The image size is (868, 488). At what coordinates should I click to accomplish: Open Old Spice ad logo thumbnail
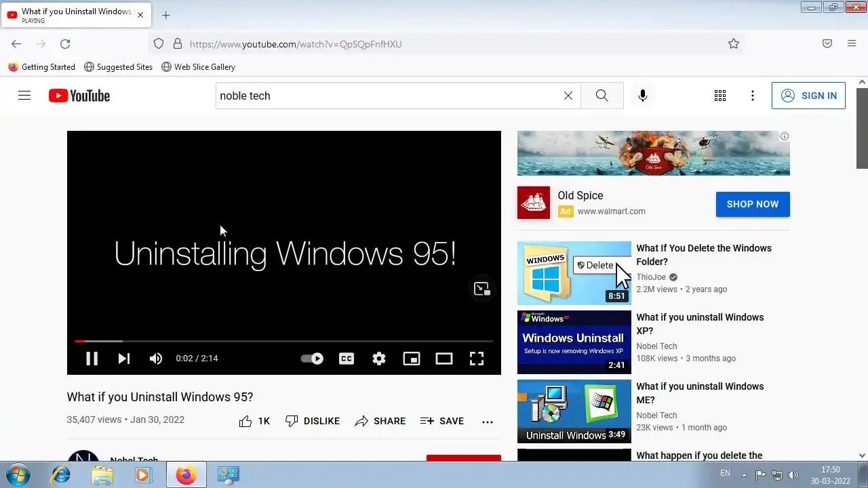pos(534,203)
